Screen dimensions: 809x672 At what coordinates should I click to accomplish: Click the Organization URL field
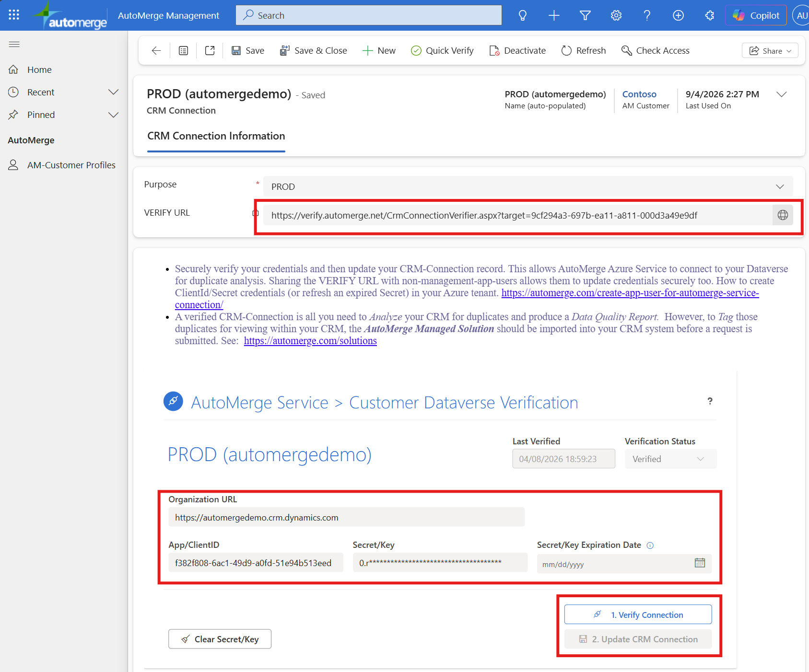click(x=346, y=518)
